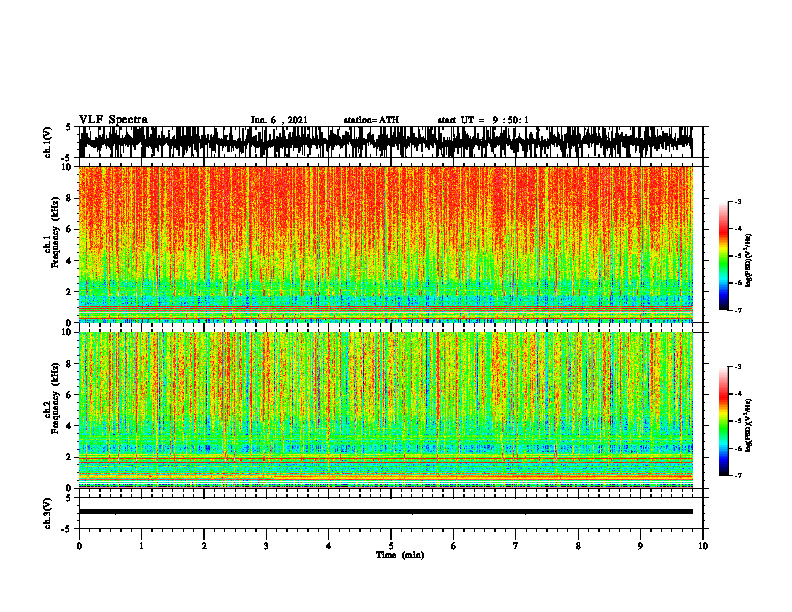Click time axis tick label 9

640,546
